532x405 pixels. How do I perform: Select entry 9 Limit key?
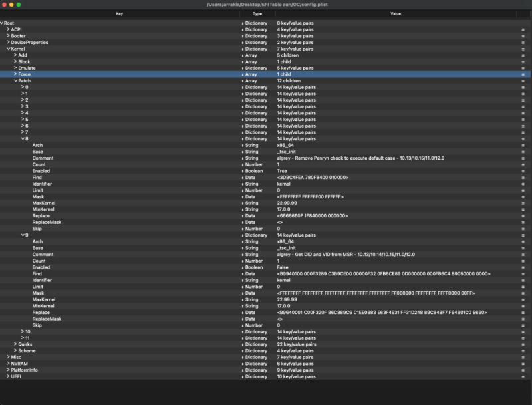click(38, 287)
